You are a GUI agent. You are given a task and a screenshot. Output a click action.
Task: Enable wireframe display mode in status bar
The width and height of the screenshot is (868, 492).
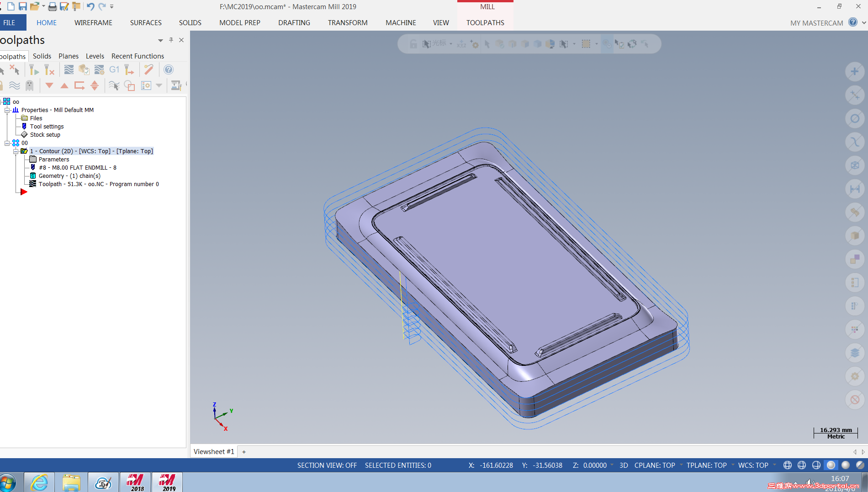(787, 465)
